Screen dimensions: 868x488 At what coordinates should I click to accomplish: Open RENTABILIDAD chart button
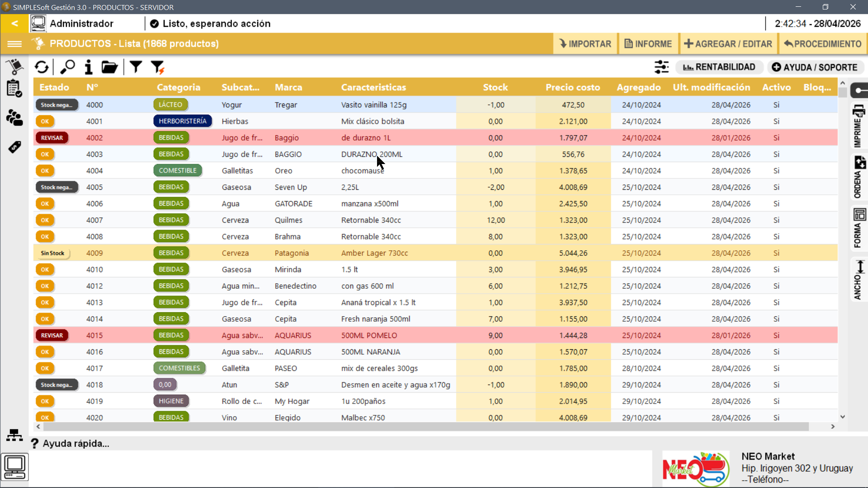(719, 67)
